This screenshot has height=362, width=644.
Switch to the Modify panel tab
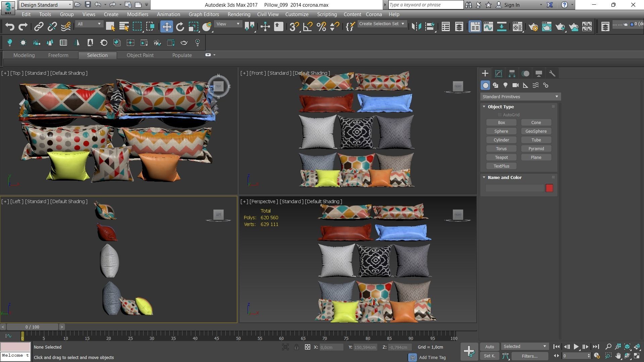498,73
